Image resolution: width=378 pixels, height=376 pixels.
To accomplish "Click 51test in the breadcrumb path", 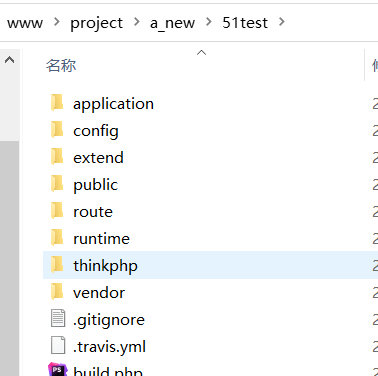I will (245, 23).
